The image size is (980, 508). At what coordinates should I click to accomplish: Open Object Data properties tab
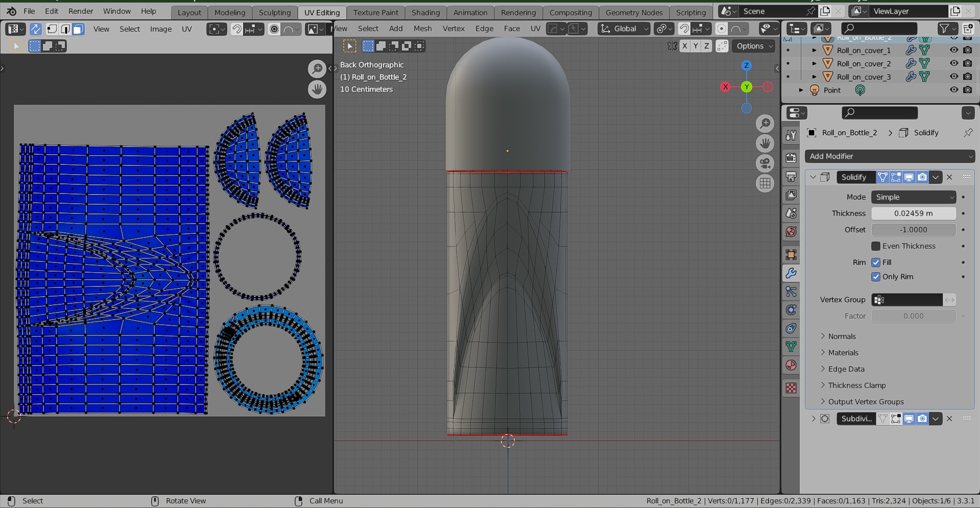tap(791, 347)
